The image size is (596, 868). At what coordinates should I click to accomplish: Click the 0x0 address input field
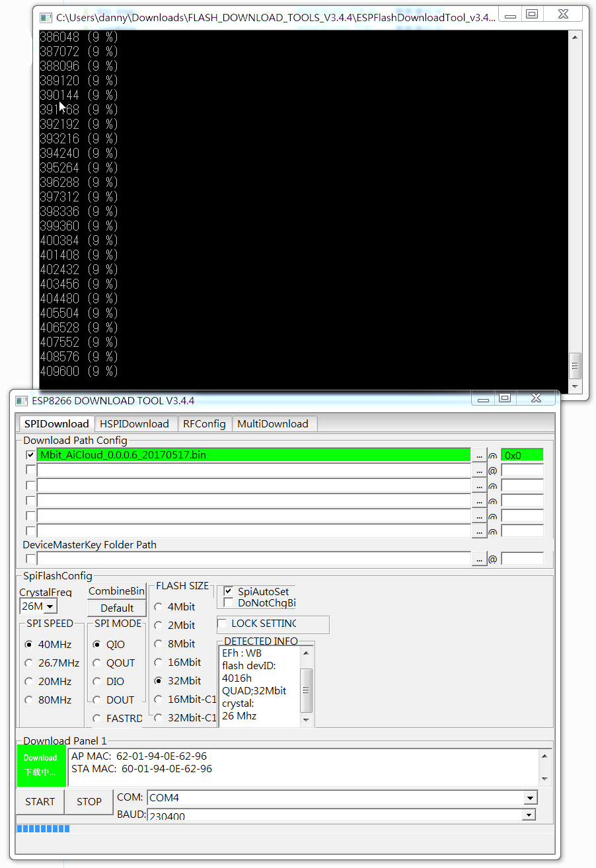click(521, 455)
